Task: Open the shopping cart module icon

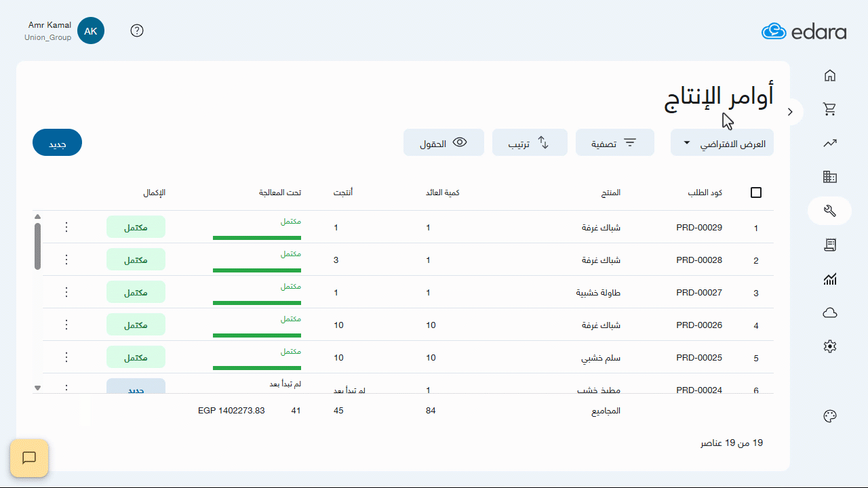Action: point(829,109)
